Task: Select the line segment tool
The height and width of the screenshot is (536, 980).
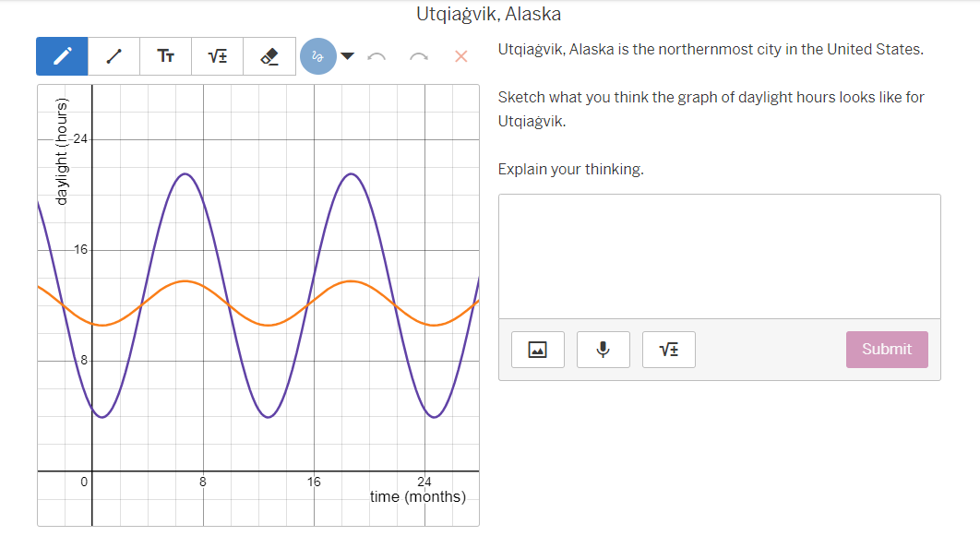Action: tap(113, 55)
